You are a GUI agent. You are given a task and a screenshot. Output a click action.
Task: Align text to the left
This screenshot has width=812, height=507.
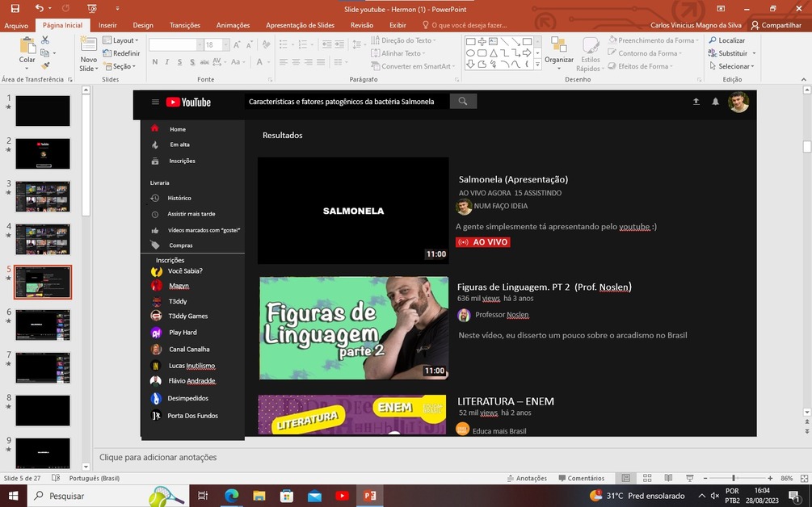pyautogui.click(x=284, y=61)
